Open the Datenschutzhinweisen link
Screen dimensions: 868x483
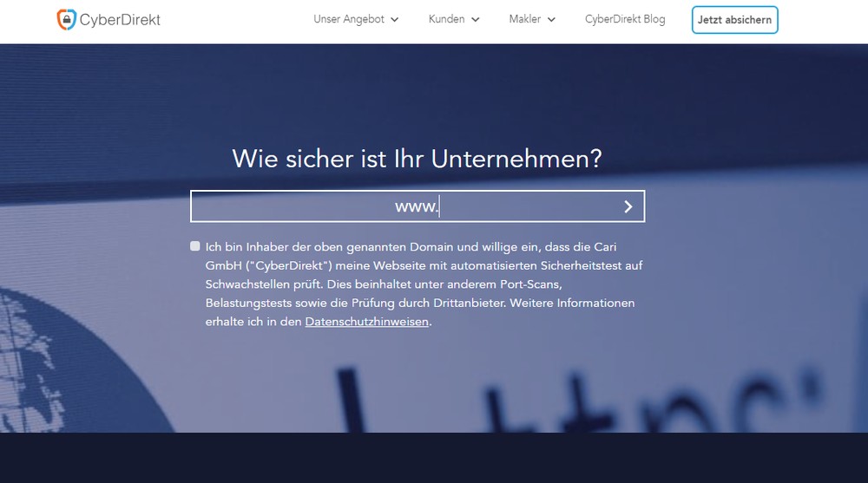(x=366, y=322)
